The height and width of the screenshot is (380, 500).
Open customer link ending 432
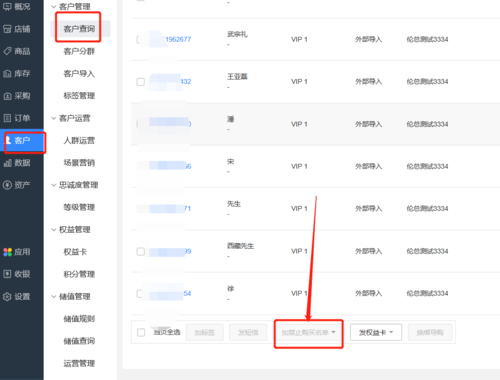click(x=186, y=82)
